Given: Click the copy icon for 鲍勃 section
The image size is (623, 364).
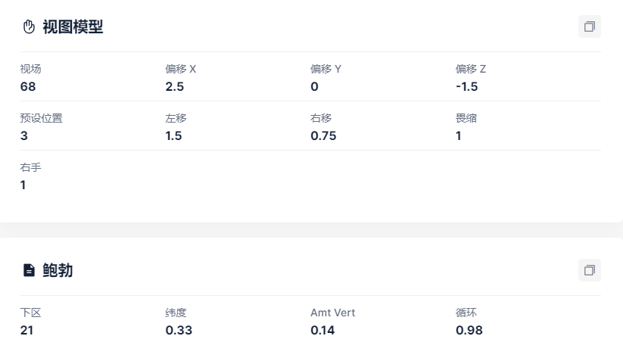Looking at the screenshot, I should 589,270.
